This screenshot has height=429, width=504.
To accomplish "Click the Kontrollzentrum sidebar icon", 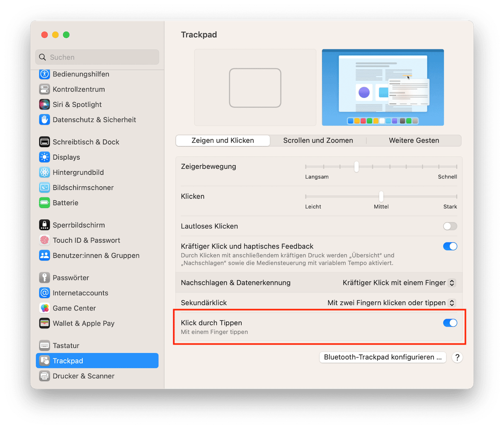I will [x=44, y=89].
